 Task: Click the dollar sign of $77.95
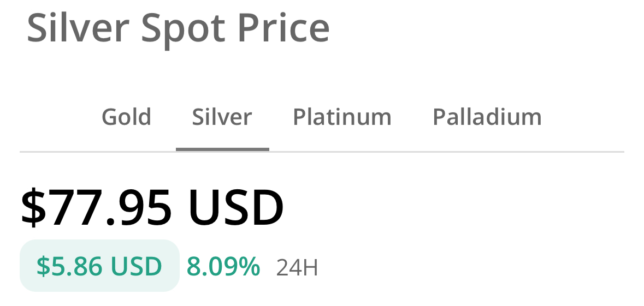tap(33, 208)
